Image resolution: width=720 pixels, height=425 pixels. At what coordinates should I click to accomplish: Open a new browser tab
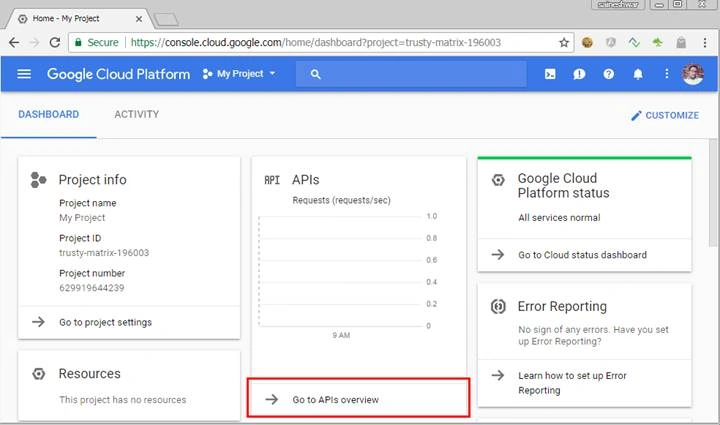point(166,19)
